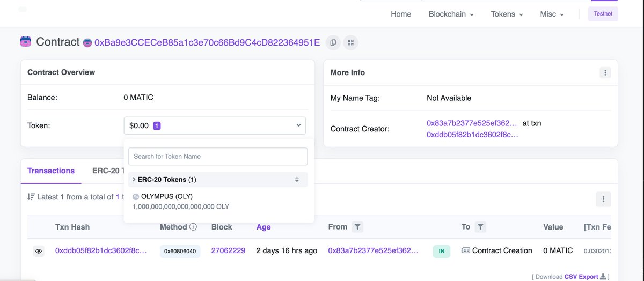Open the Blockchain menu

click(451, 14)
